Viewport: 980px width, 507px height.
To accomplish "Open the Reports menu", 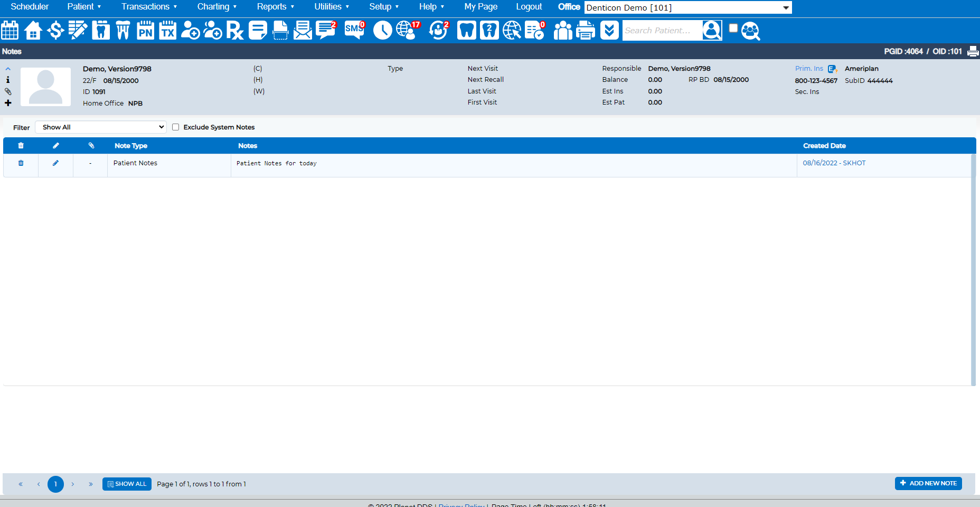I will point(275,7).
